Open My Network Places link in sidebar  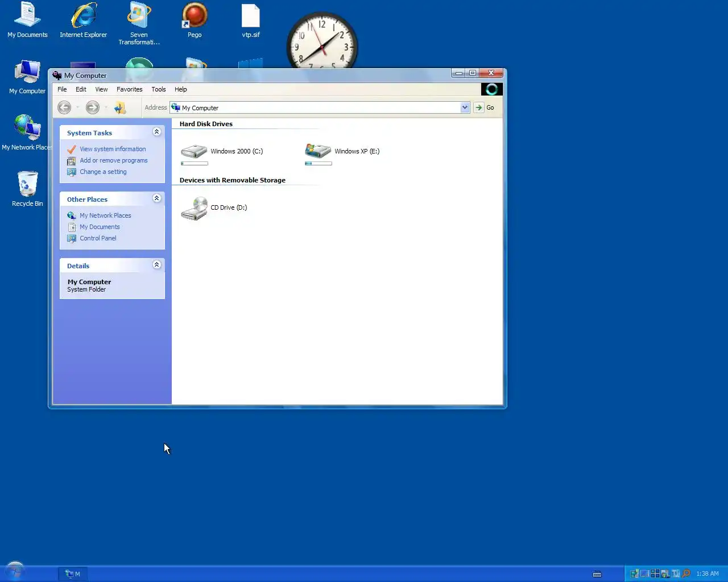pos(105,215)
